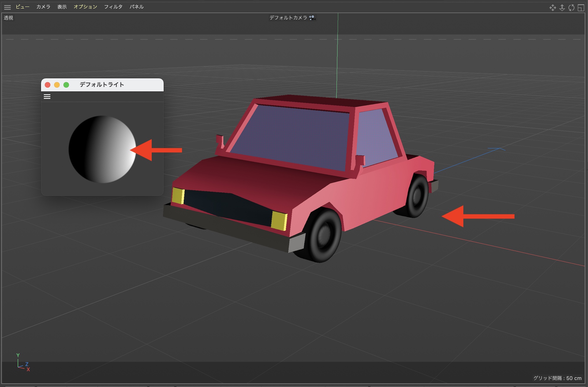
Task: Click the 透視 view label
Action: [x=9, y=18]
